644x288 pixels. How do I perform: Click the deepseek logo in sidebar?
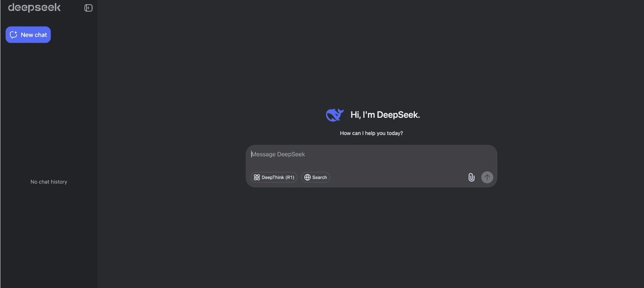(x=34, y=7)
